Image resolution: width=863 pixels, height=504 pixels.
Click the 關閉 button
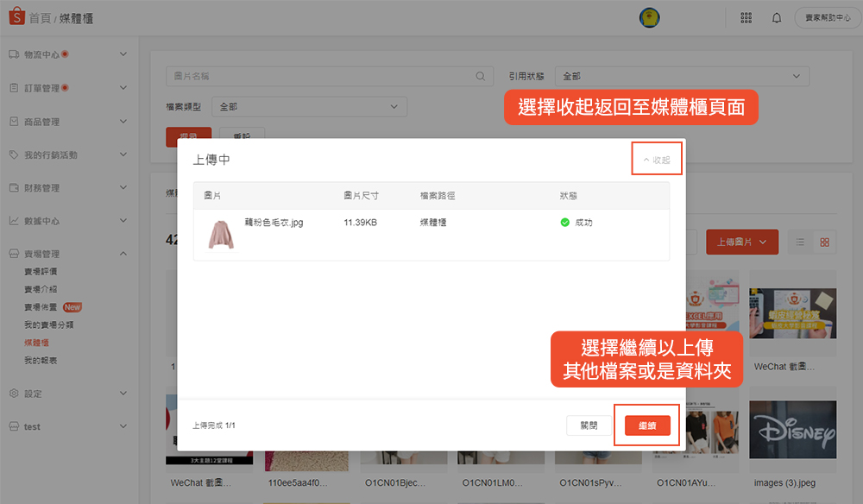click(x=589, y=425)
